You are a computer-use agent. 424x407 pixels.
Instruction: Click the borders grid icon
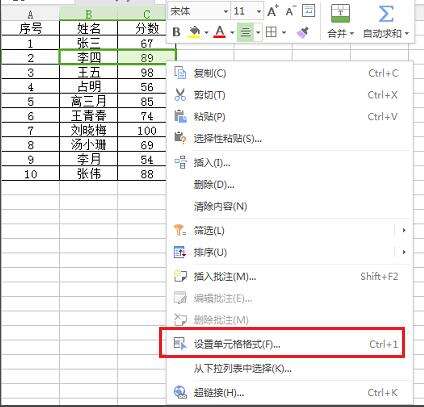(x=271, y=32)
